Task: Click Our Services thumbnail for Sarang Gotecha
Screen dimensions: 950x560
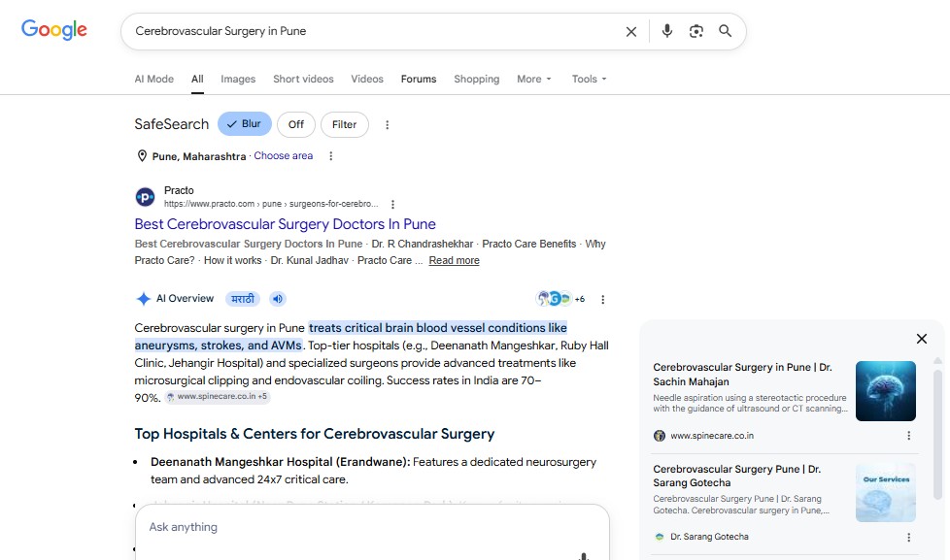Action: tap(885, 493)
